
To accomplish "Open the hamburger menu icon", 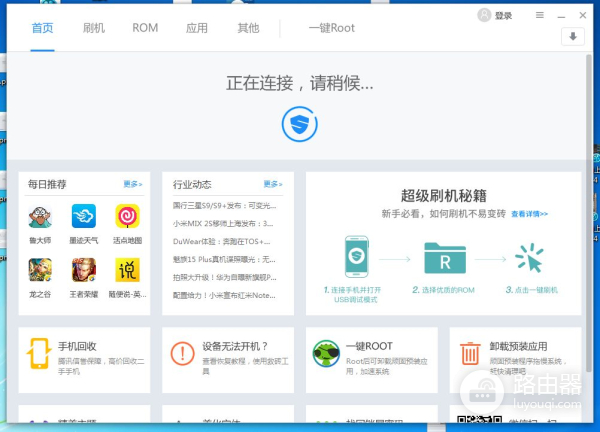I will point(540,15).
